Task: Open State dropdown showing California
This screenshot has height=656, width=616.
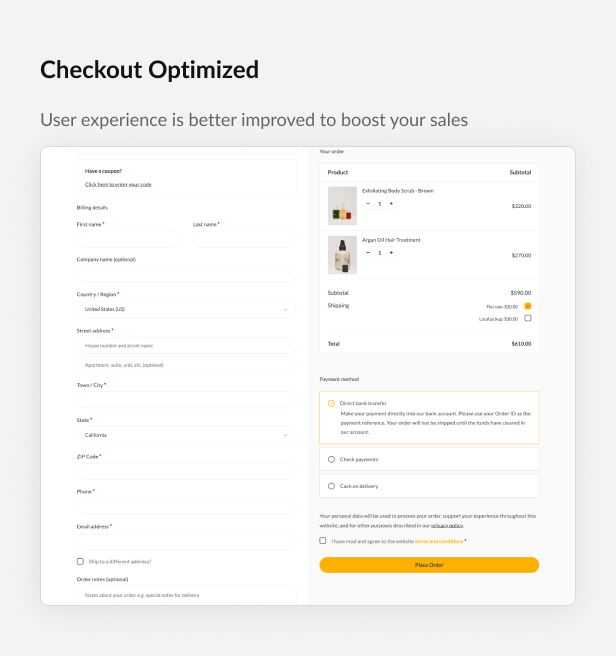Action: (x=186, y=435)
